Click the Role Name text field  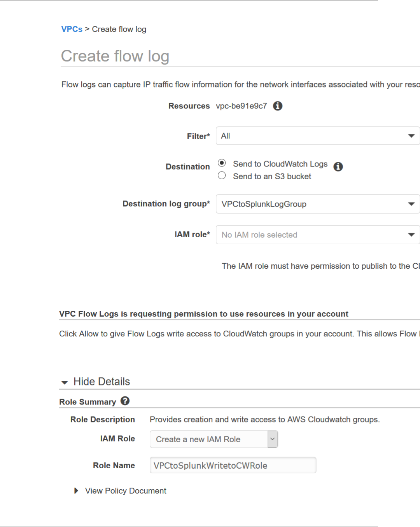point(233,465)
